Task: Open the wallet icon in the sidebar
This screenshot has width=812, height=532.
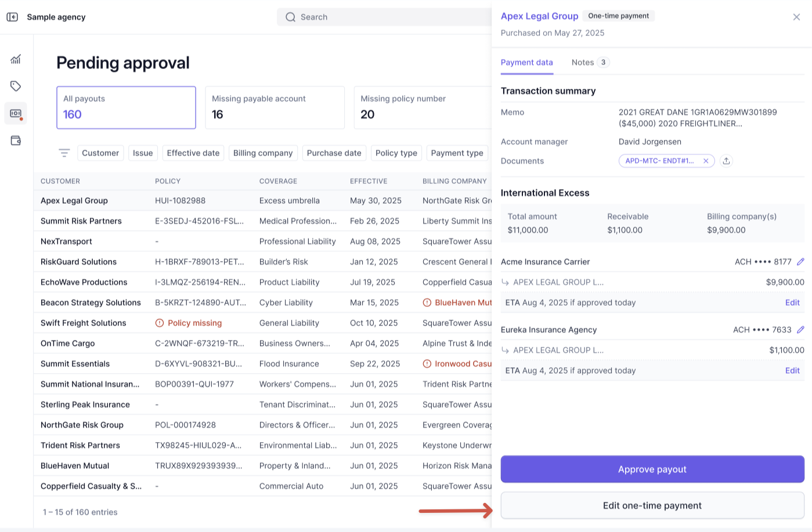Action: click(16, 140)
